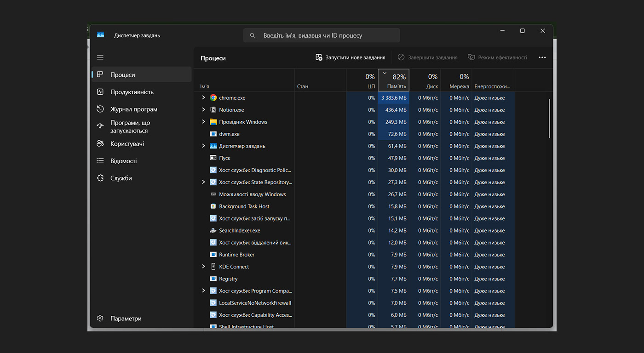Maximize the Диспетчер завдань window
This screenshot has width=644, height=353.
[x=522, y=31]
